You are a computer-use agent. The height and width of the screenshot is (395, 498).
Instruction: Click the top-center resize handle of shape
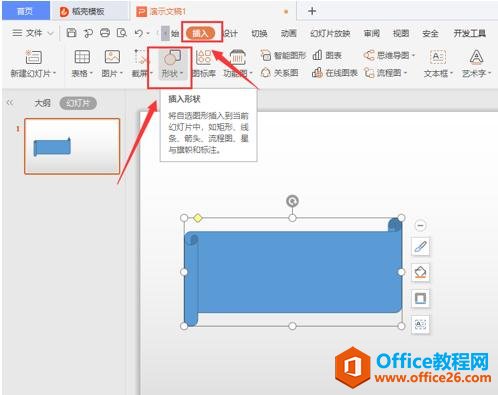(292, 218)
